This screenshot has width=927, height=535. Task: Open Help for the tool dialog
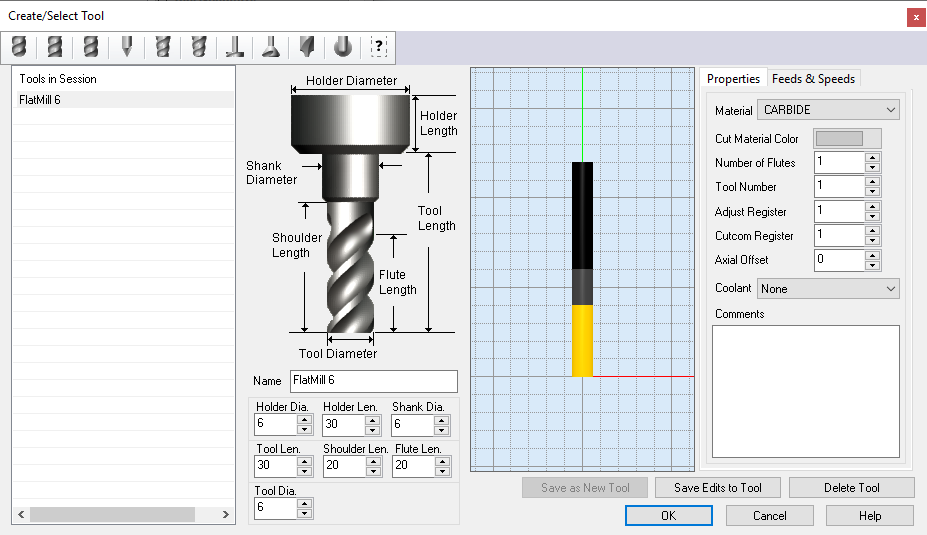[x=870, y=515]
